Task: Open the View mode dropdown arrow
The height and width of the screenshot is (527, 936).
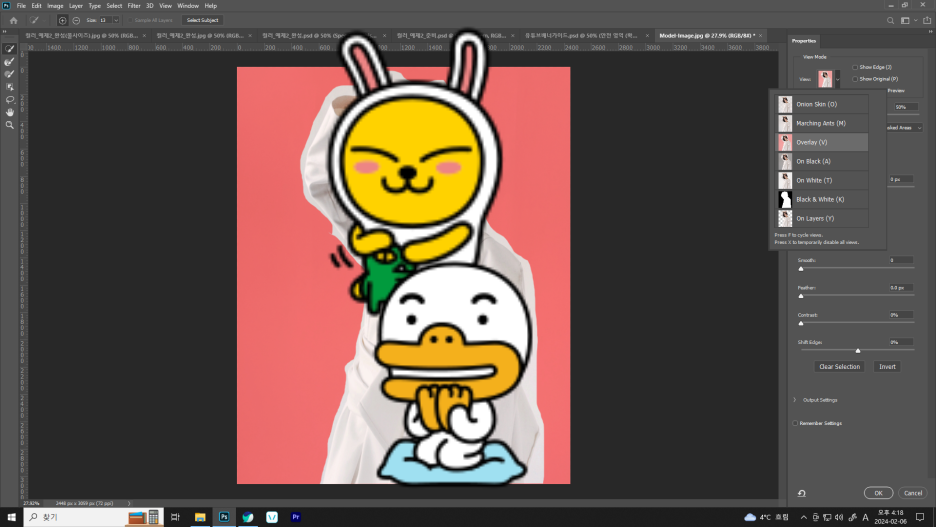Action: tap(838, 79)
